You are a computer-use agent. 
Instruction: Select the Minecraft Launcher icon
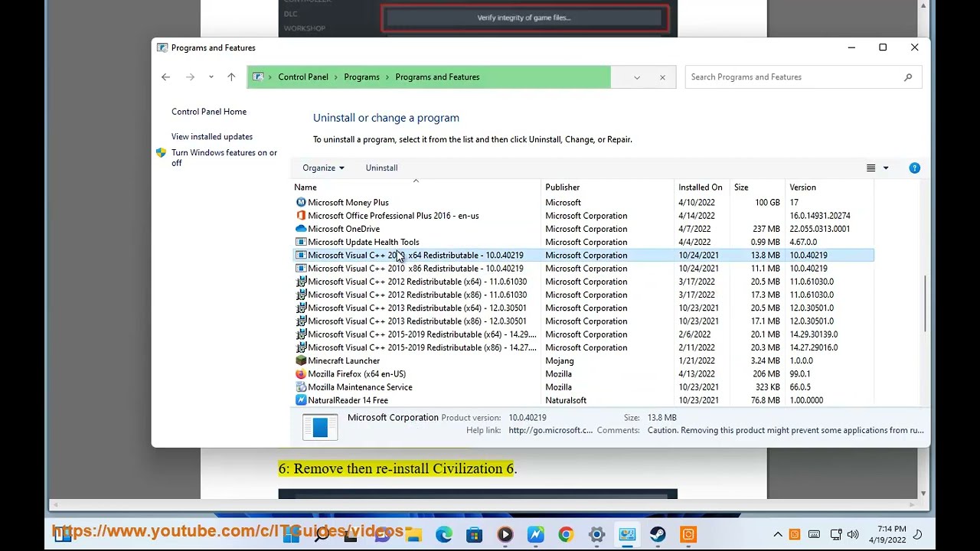[x=301, y=360]
